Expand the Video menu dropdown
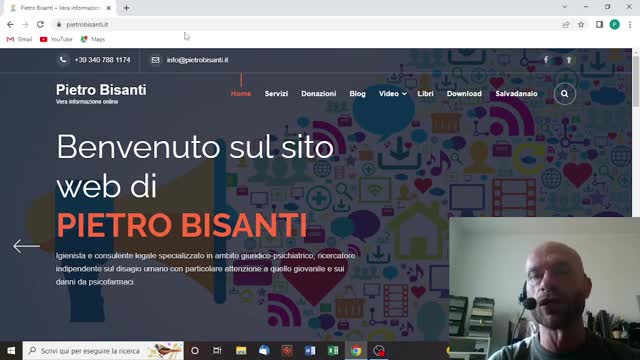This screenshot has width=640, height=360. coord(392,93)
